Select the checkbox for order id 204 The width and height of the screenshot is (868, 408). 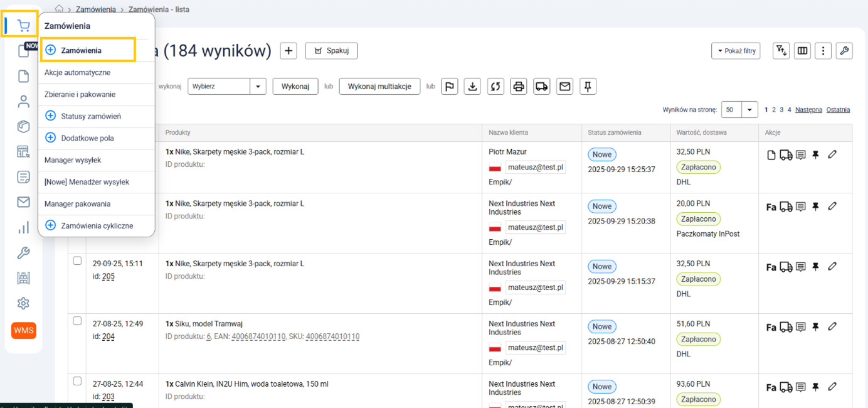[x=77, y=321]
